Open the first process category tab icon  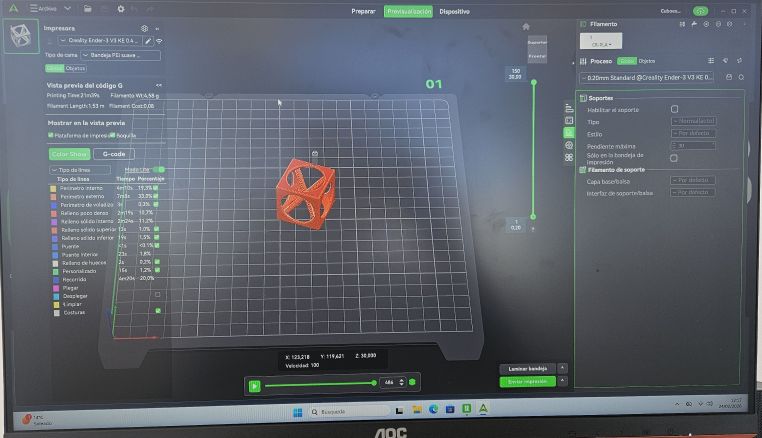(x=569, y=108)
